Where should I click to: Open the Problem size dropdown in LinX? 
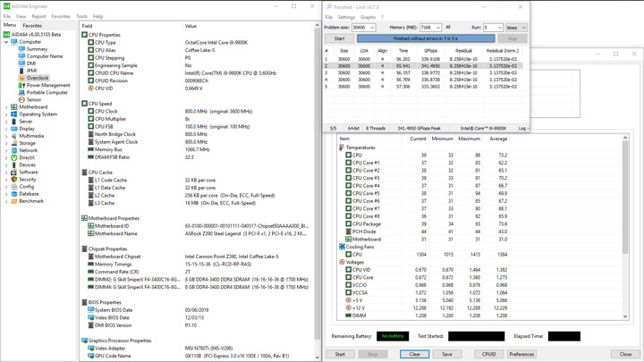pos(372,28)
